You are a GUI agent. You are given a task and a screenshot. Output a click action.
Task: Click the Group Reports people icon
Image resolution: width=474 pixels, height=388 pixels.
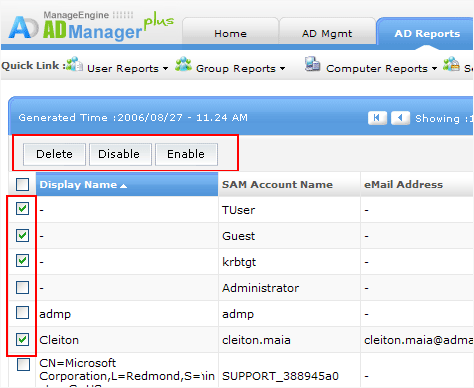click(183, 64)
